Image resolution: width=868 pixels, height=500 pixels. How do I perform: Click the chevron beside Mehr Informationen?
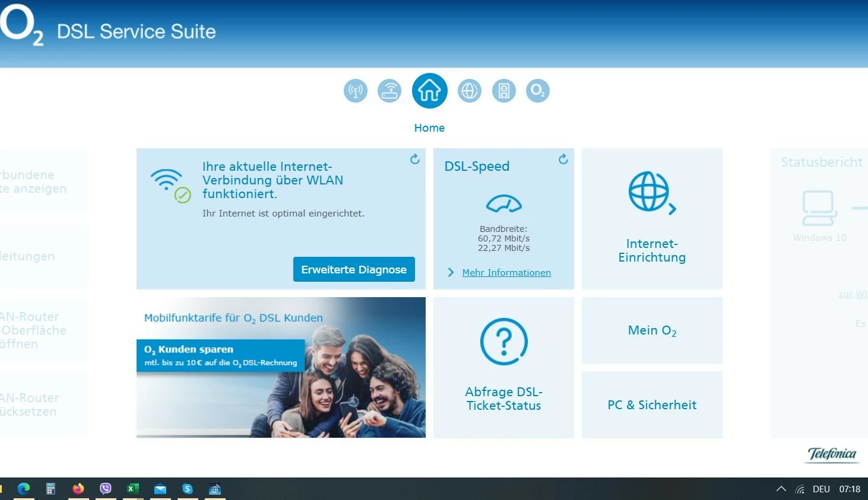coord(451,272)
